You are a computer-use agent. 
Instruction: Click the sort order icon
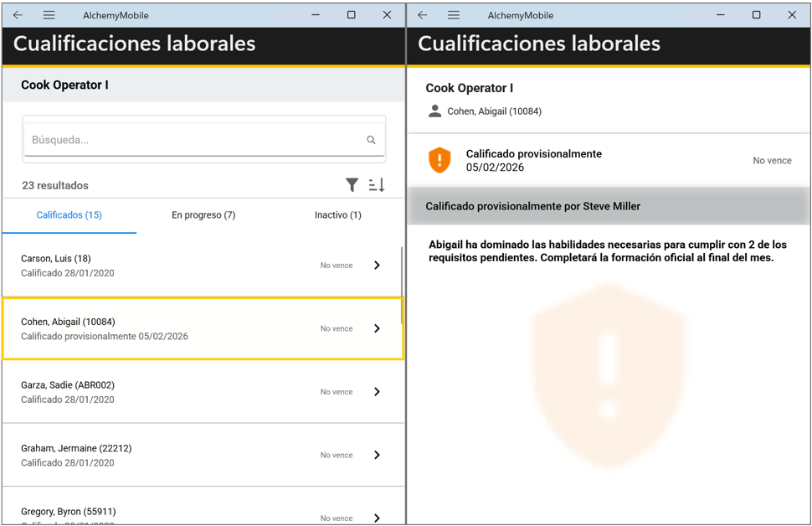click(x=377, y=185)
